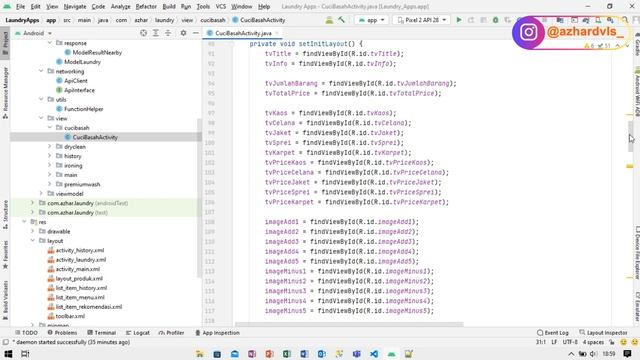
Task: Open the Navigate menu
Action: (75, 7)
